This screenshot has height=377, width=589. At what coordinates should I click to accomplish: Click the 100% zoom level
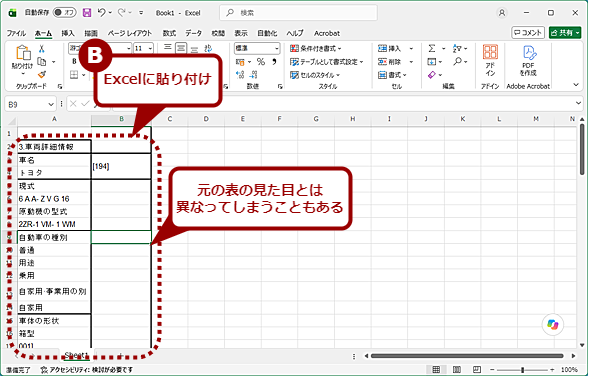569,370
